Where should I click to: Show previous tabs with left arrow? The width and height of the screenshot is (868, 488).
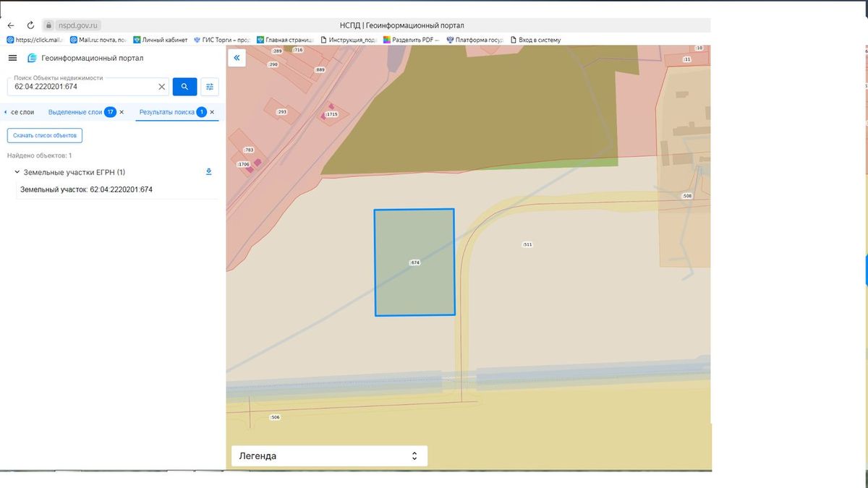click(6, 112)
